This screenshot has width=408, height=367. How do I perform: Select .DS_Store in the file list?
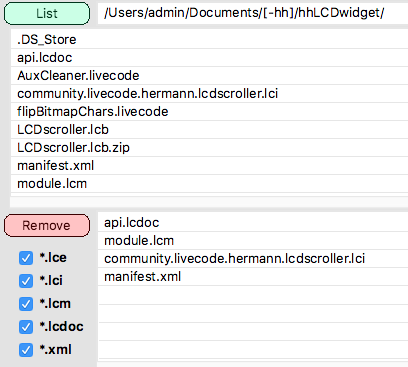click(x=209, y=40)
